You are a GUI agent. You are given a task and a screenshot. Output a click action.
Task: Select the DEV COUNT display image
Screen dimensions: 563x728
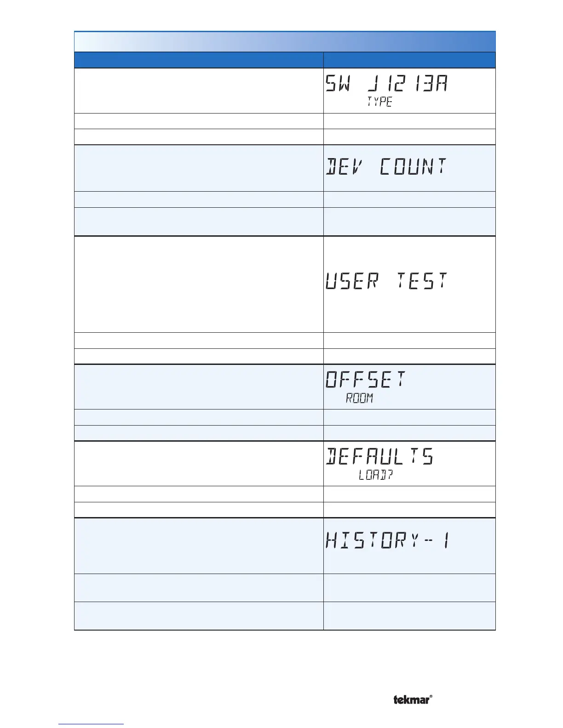(x=386, y=166)
